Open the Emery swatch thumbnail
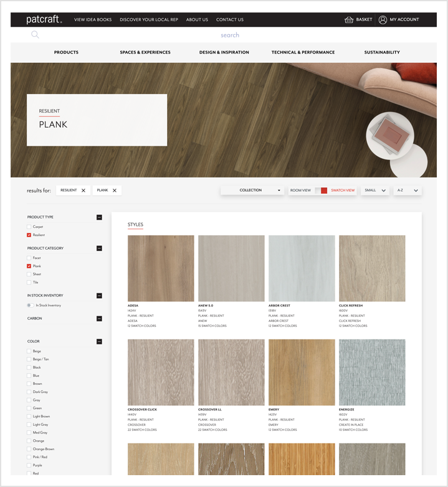 (x=302, y=372)
